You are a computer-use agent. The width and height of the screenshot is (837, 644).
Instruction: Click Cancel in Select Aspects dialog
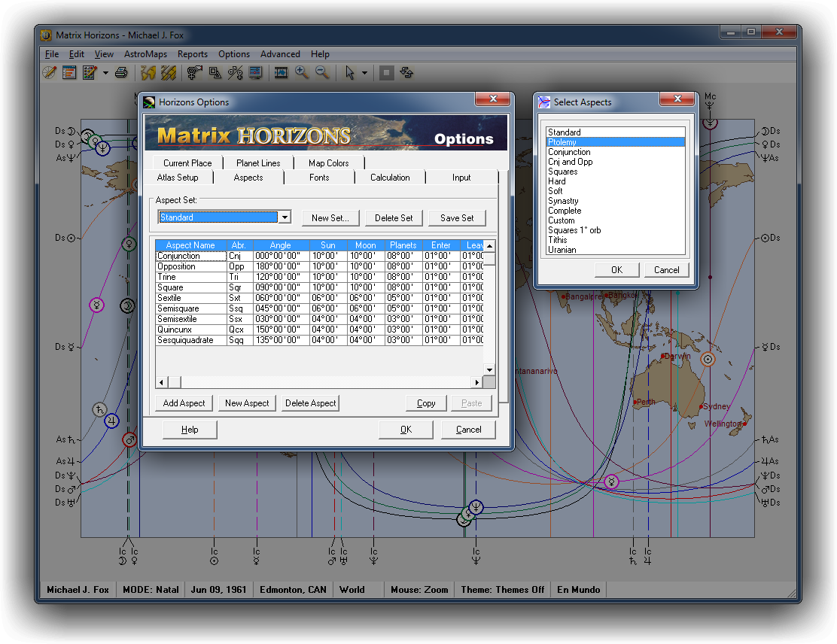(667, 270)
